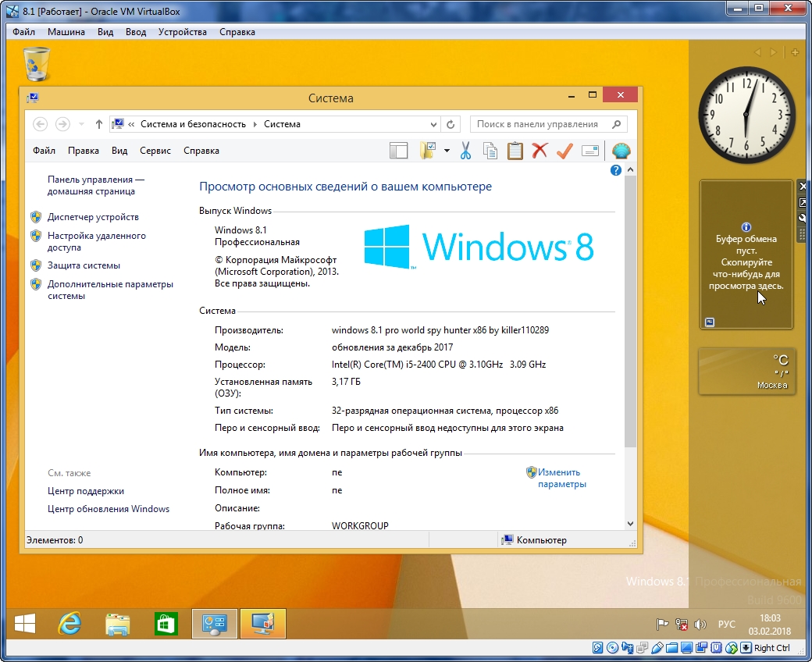Image resolution: width=812 pixels, height=662 pixels.
Task: Open VirtualBox Устройства menu
Action: pyautogui.click(x=182, y=31)
